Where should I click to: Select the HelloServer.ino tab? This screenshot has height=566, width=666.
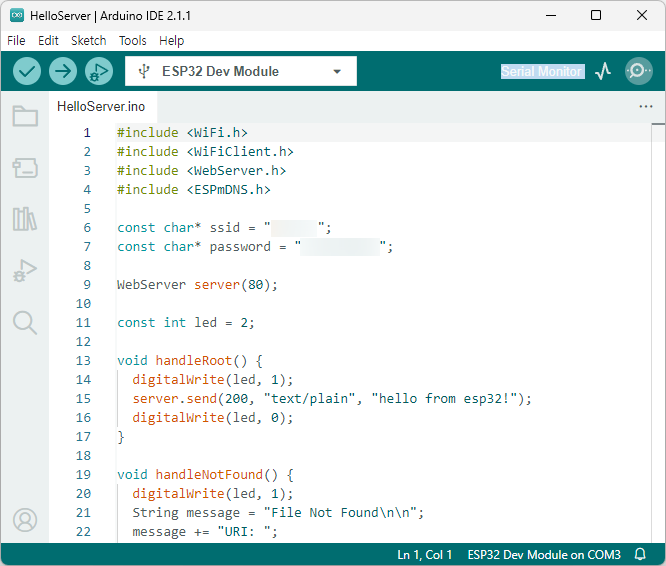pyautogui.click(x=101, y=106)
